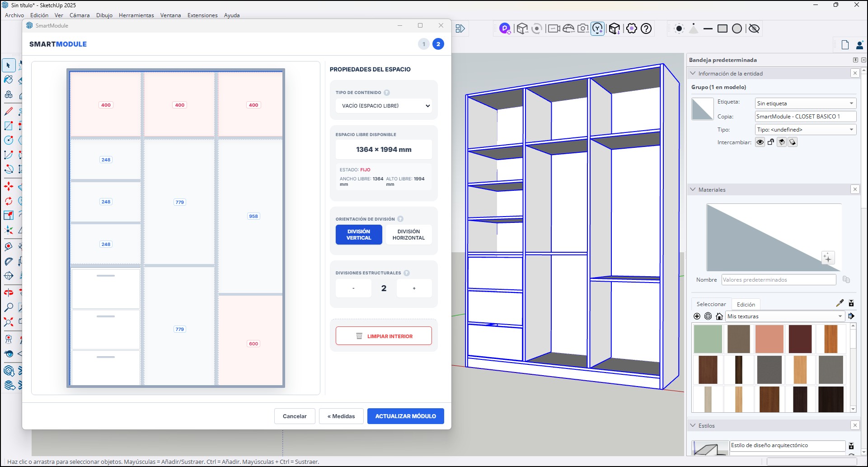The width and height of the screenshot is (868, 467).
Task: Open the Tipo undefined dropdown
Action: tap(806, 129)
